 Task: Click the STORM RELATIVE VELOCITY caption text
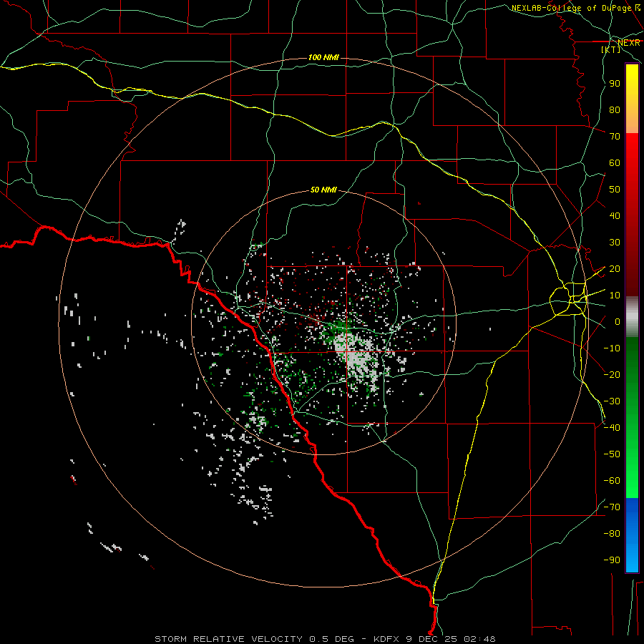click(228, 639)
